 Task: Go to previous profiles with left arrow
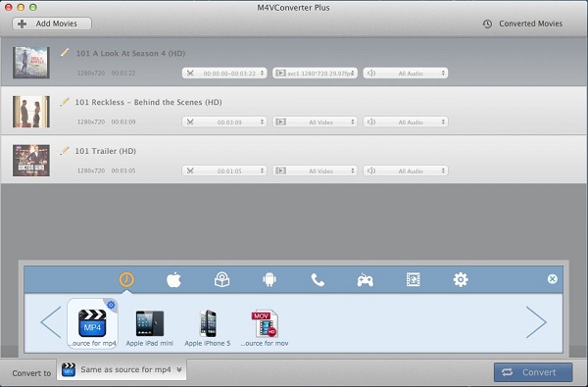click(51, 322)
